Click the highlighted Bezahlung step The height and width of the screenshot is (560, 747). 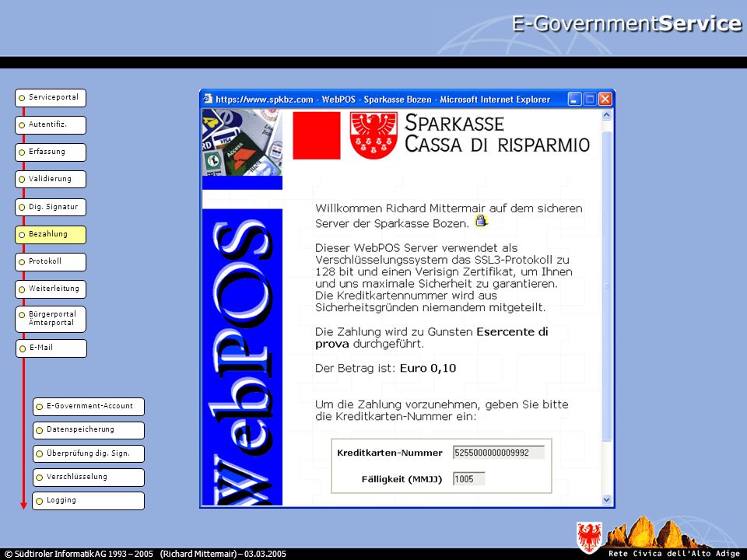[51, 234]
